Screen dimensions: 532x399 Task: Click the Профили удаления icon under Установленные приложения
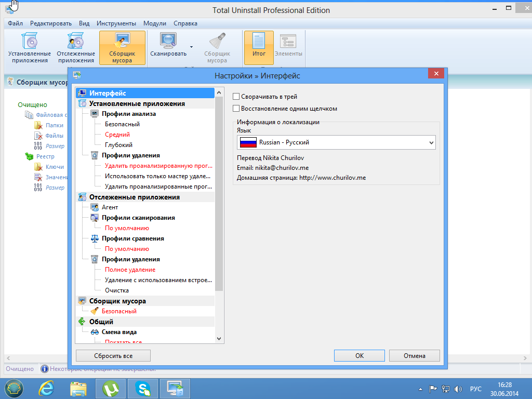click(x=95, y=155)
